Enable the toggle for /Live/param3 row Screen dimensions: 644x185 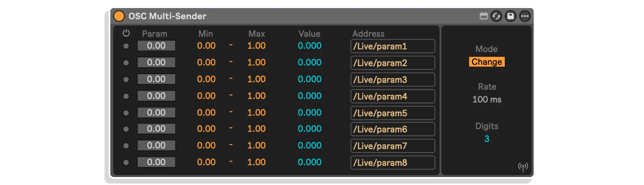tap(126, 80)
